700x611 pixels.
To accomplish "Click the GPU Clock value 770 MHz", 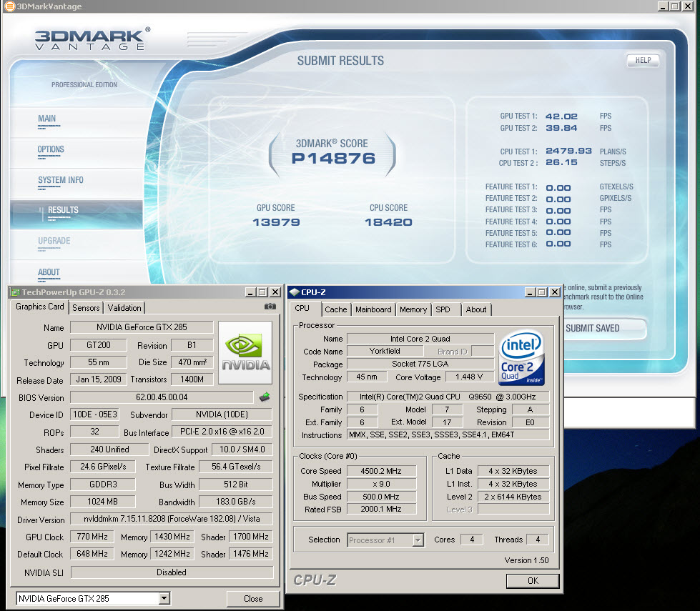I will point(92,537).
